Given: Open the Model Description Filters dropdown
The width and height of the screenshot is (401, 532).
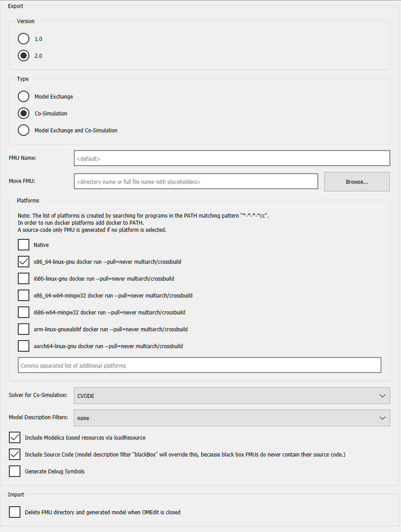Looking at the screenshot, I should pyautogui.click(x=232, y=418).
